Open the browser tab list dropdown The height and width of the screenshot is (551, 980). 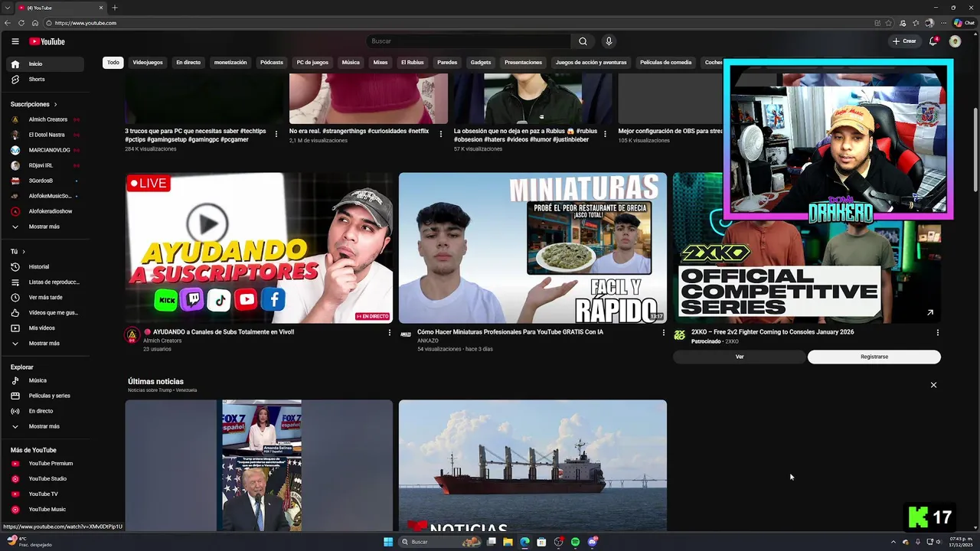(7, 8)
